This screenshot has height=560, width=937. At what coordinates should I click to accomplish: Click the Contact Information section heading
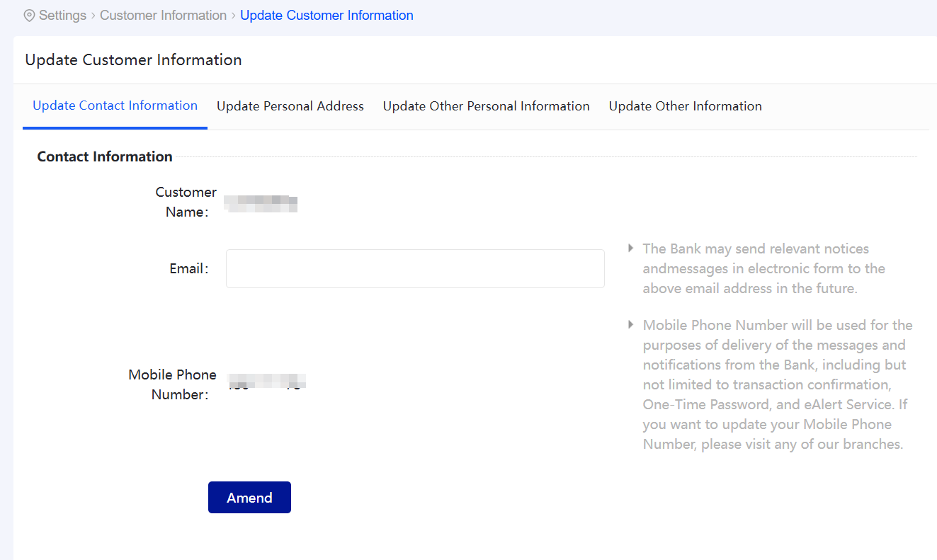tap(105, 156)
